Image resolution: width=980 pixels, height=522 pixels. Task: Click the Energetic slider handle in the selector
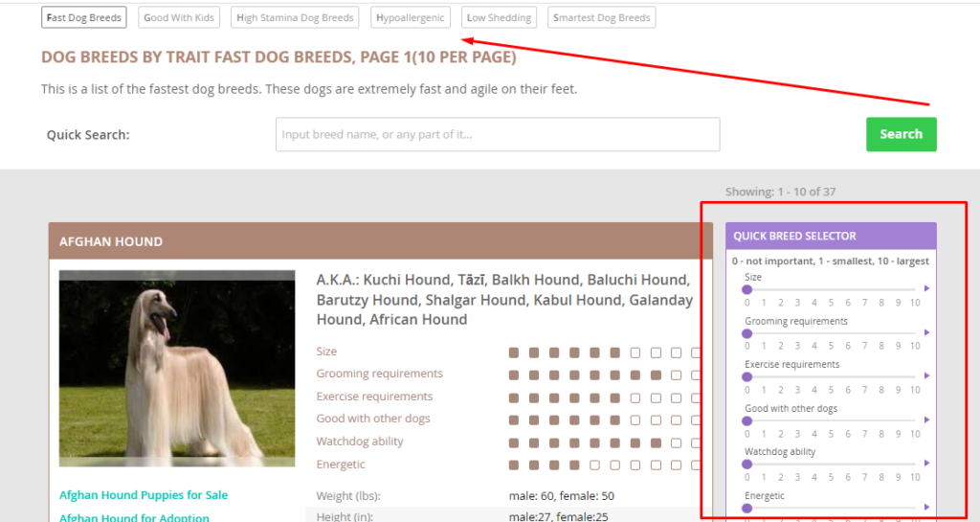pyautogui.click(x=746, y=509)
